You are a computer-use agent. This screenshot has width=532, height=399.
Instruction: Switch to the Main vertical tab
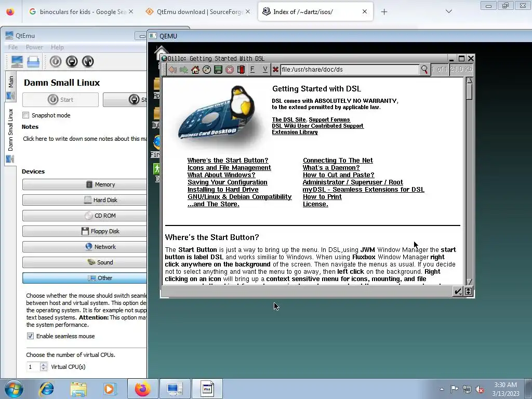tap(10, 87)
